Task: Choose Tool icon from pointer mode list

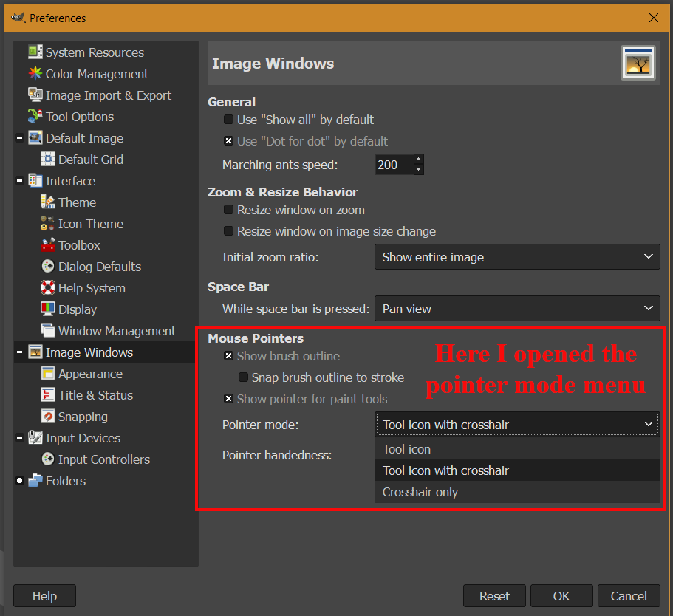Action: [x=517, y=449]
